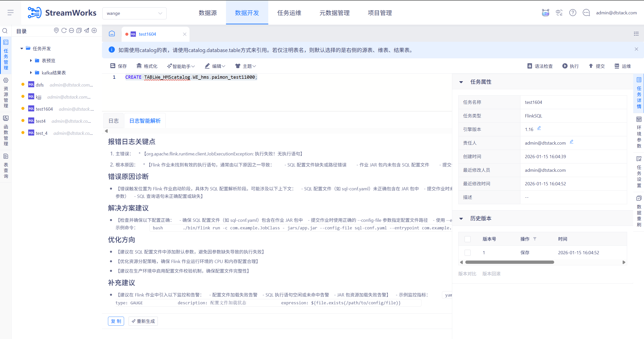The image size is (644, 339).
Task: Go to 项目管理 top menu
Action: (x=380, y=13)
